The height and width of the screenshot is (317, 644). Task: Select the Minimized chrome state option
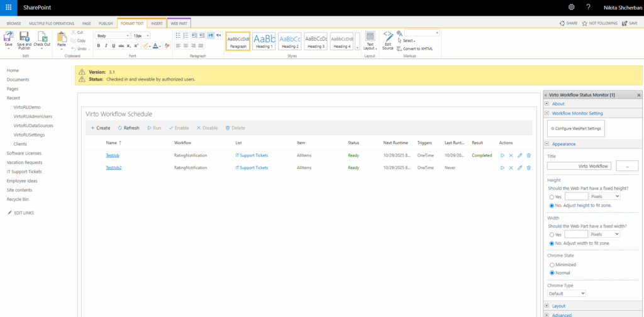point(552,265)
